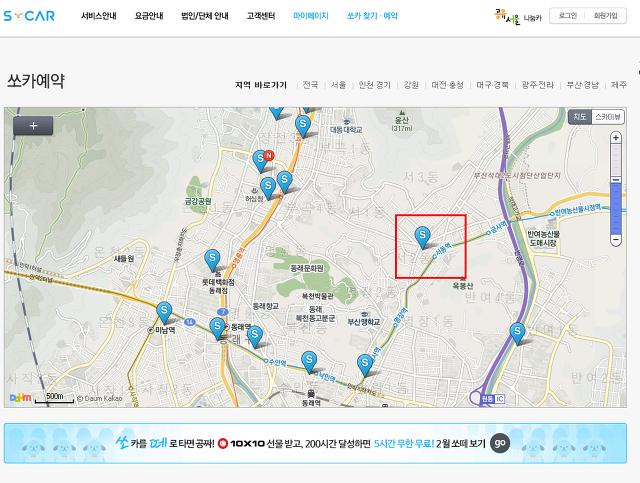Open 쏘카 찾기·예약 menu
Image resolution: width=640 pixels, height=483 pixels.
[372, 16]
